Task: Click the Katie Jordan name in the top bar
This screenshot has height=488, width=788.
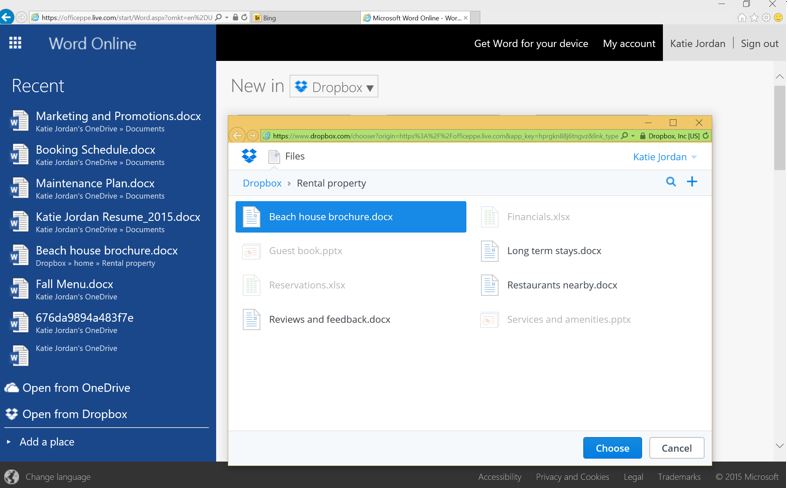Action: pyautogui.click(x=698, y=43)
